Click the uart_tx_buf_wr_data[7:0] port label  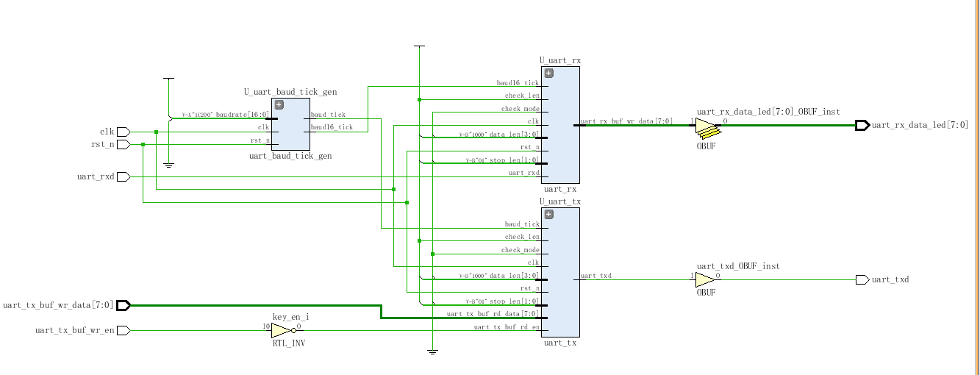(58, 305)
